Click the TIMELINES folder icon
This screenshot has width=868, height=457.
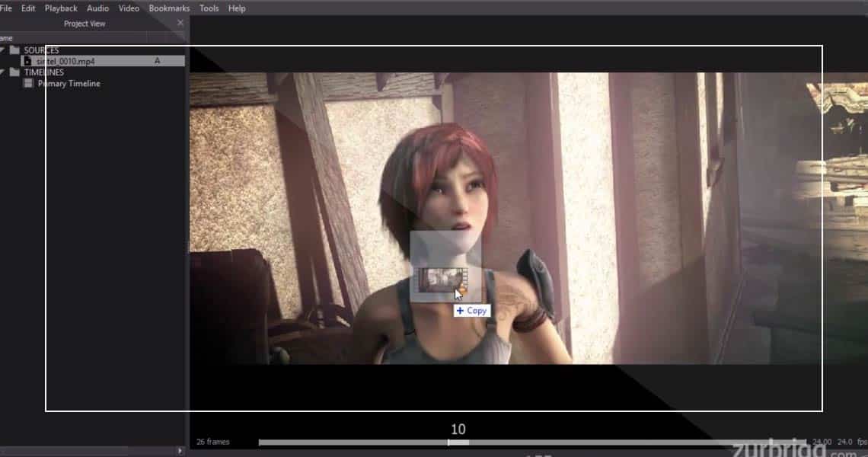coord(14,72)
